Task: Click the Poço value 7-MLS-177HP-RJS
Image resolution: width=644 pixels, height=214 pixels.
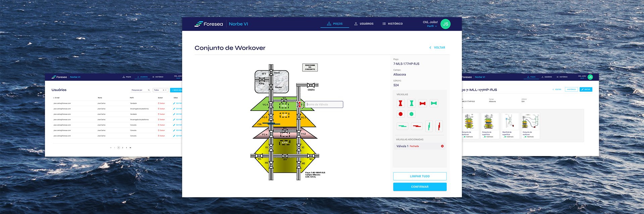Action: pyautogui.click(x=406, y=64)
